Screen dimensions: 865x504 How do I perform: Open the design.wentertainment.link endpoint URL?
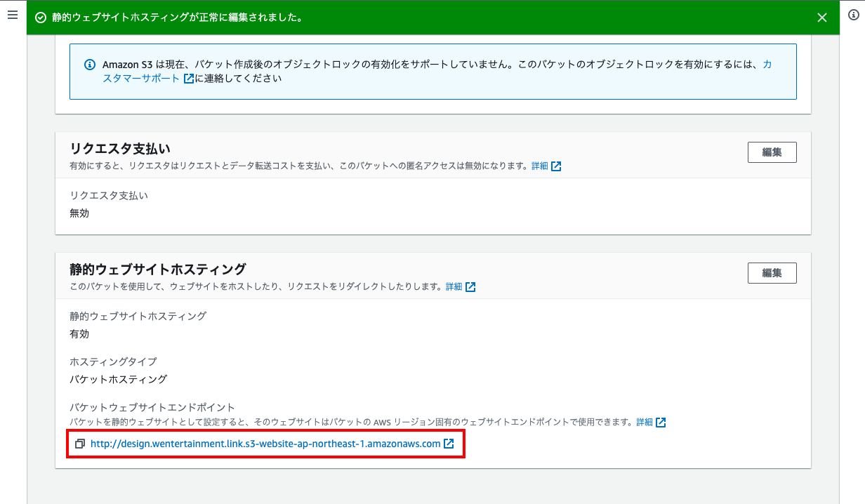pos(265,444)
